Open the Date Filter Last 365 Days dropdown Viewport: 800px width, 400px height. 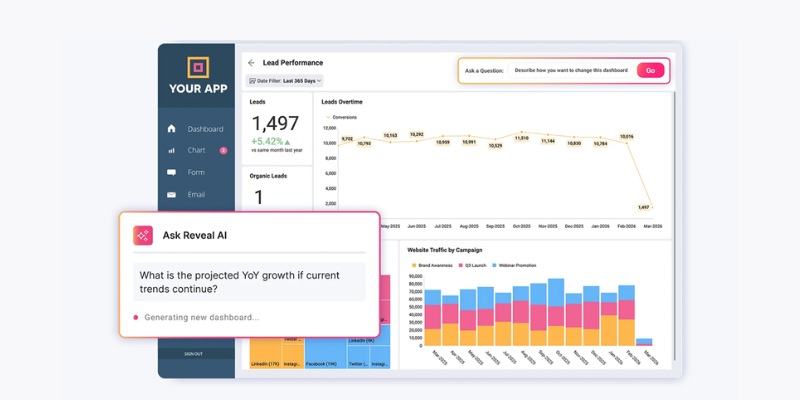point(285,80)
